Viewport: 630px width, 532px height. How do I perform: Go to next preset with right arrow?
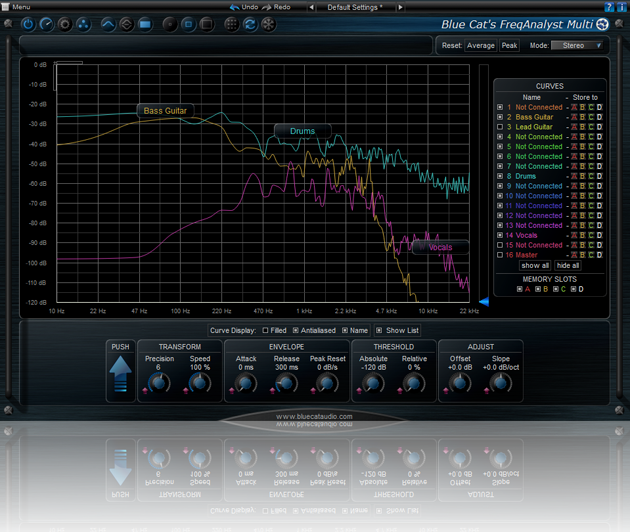click(400, 7)
